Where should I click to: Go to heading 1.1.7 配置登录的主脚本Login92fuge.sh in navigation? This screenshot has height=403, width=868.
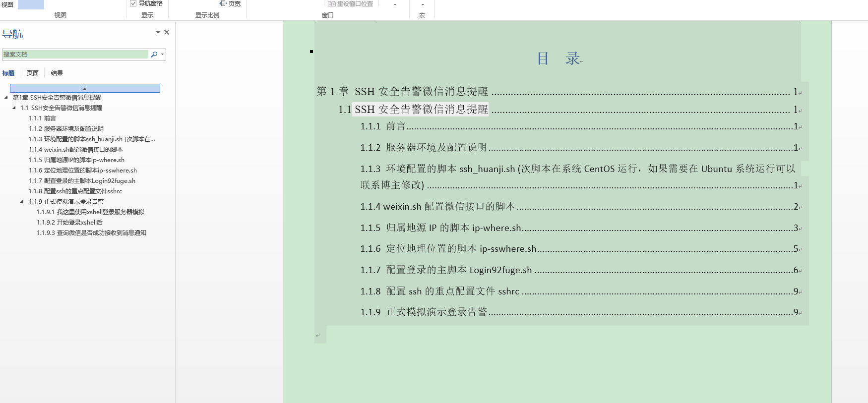pyautogui.click(x=82, y=181)
